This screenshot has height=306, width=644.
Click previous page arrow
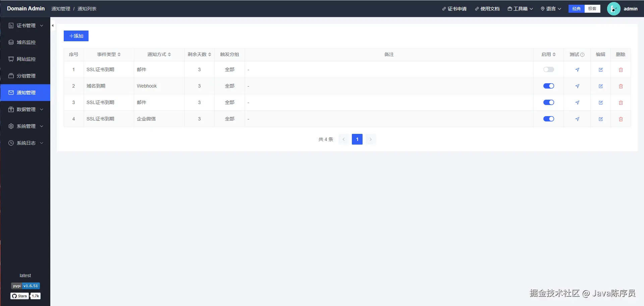(344, 139)
